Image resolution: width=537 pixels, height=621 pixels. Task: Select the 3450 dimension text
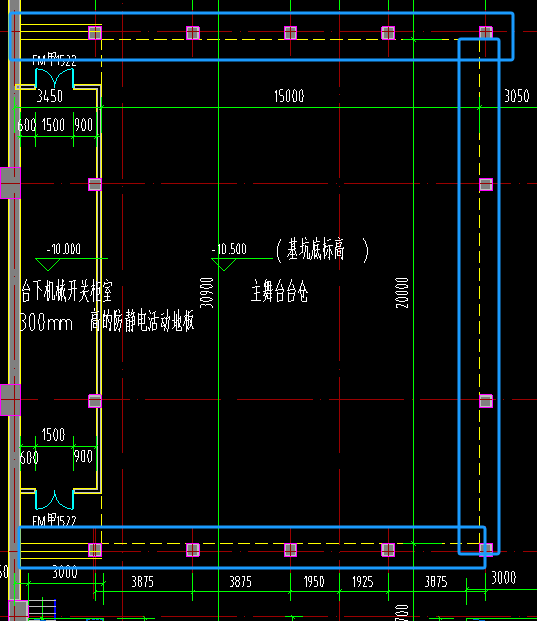tap(50, 96)
